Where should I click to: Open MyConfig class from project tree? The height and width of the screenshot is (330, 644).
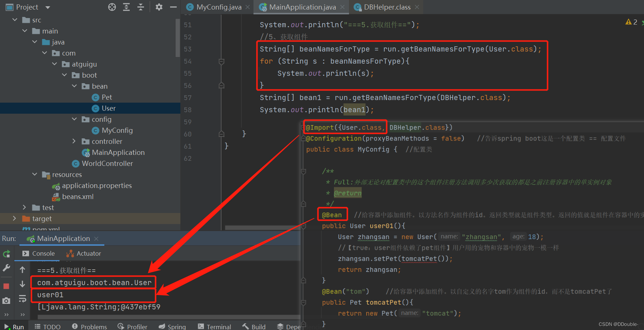[x=112, y=130]
